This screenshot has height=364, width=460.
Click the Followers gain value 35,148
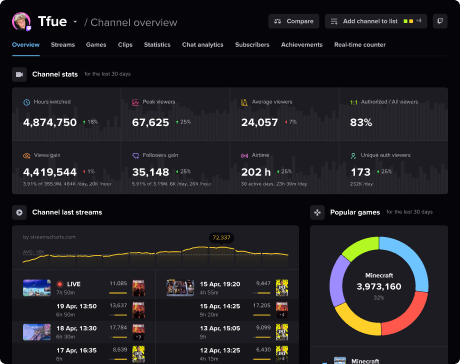(x=151, y=172)
